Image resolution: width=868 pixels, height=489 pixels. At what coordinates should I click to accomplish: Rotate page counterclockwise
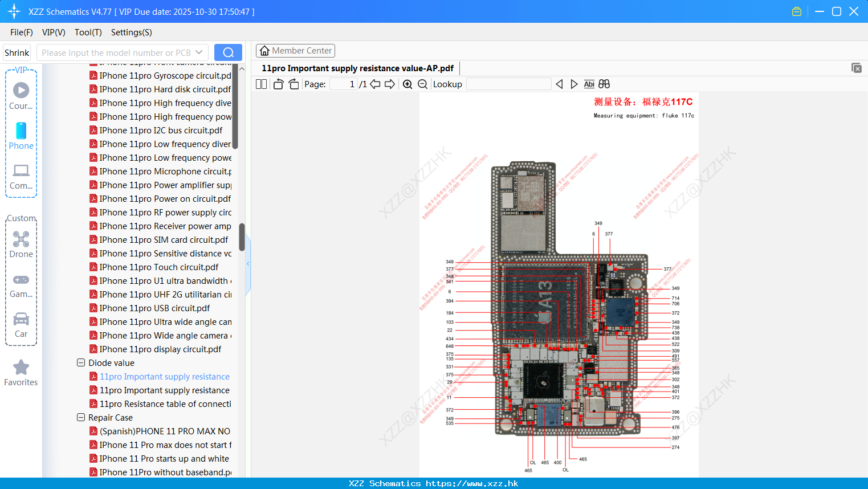pyautogui.click(x=278, y=84)
